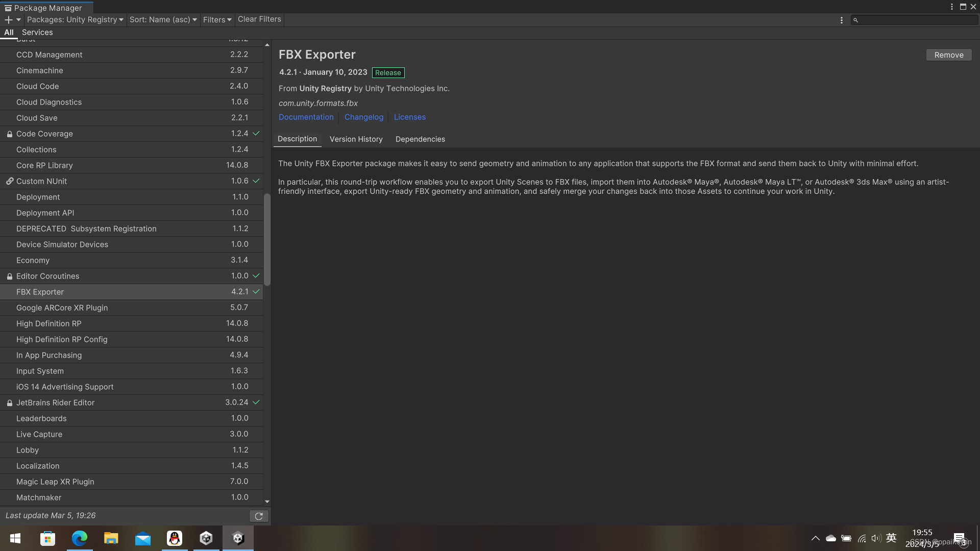Open the Filters dropdown
This screenshot has width=980, height=551.
pyautogui.click(x=217, y=20)
